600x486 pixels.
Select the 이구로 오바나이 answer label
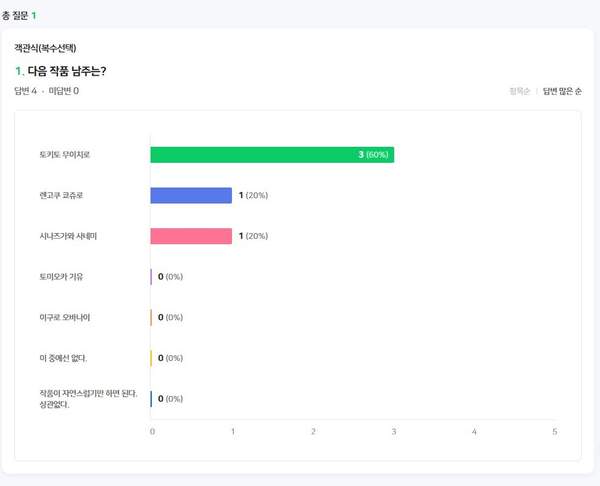[x=65, y=317]
